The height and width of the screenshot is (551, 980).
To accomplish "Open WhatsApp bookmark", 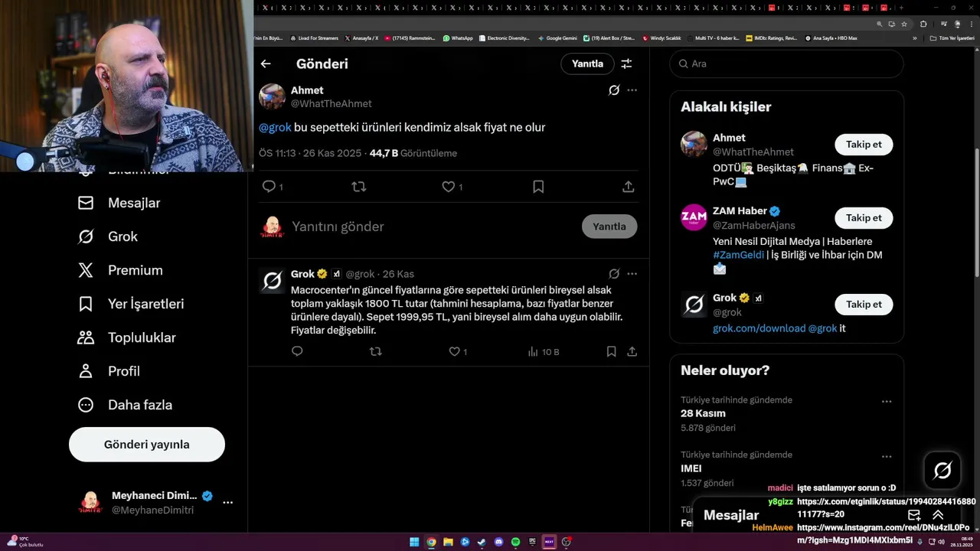I will click(x=458, y=37).
